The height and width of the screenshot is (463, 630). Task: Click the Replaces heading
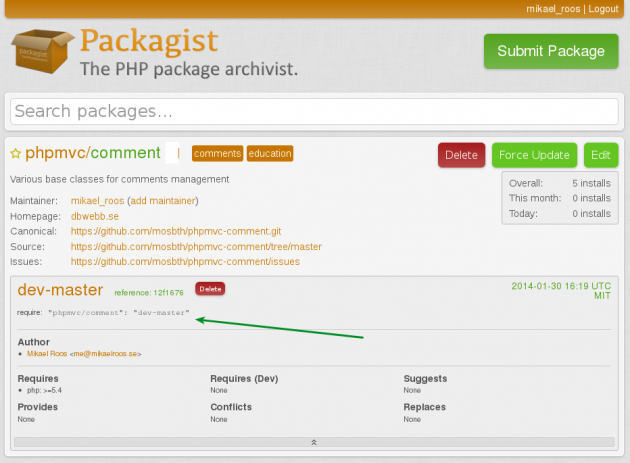pos(425,407)
